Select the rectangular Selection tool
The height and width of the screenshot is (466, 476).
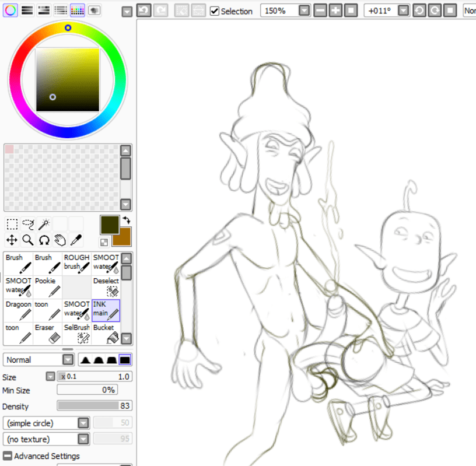[x=12, y=224]
